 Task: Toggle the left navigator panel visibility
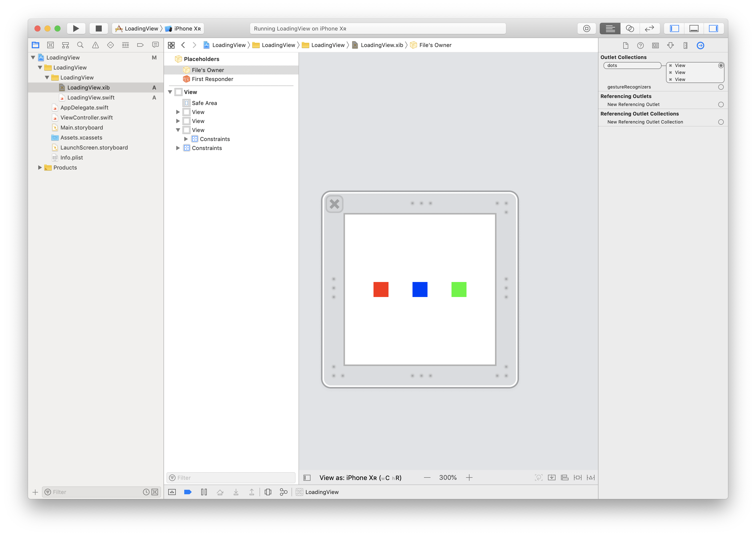674,28
